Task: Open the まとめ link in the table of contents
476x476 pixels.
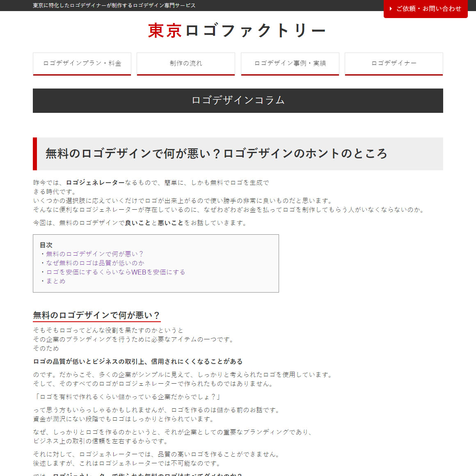Action: (56, 281)
